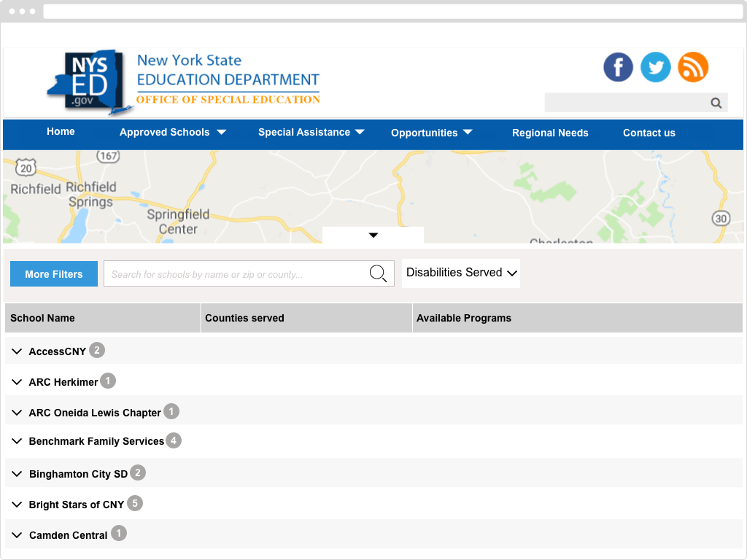The width and height of the screenshot is (747, 560).
Task: Expand the ARC Herkimer row
Action: [18, 382]
